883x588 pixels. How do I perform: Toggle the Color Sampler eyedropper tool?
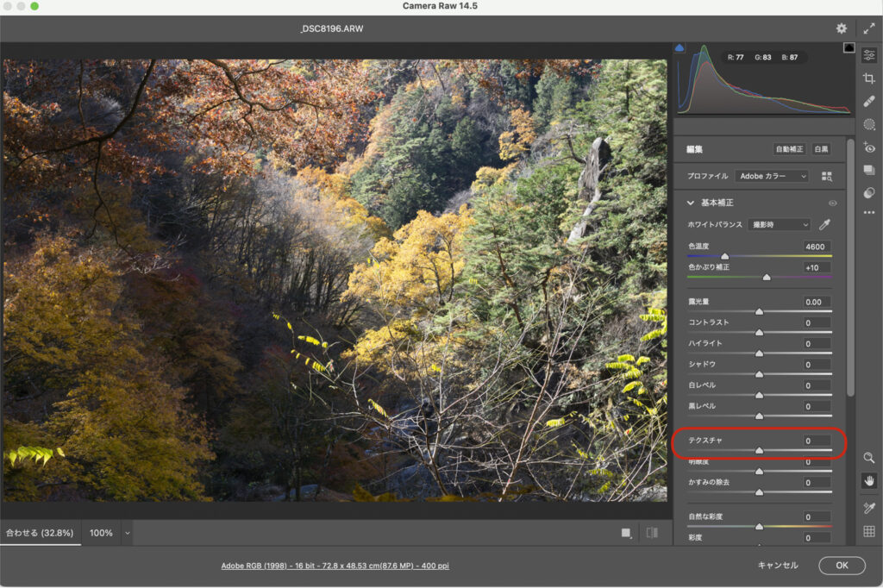869,508
